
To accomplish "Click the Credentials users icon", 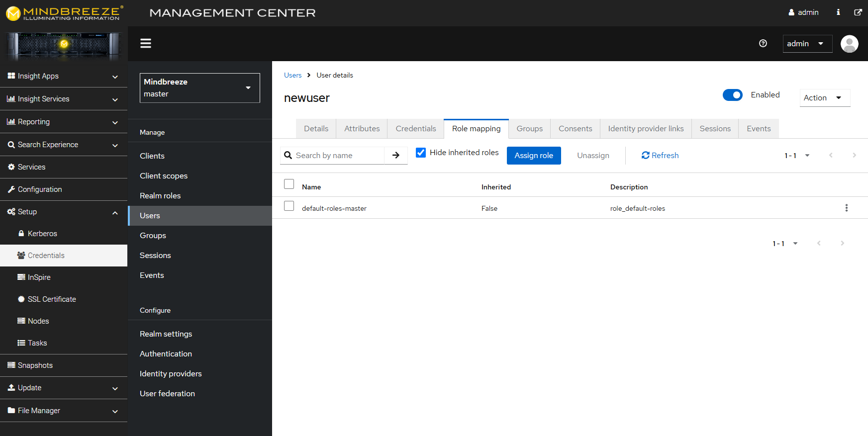I will tap(21, 255).
